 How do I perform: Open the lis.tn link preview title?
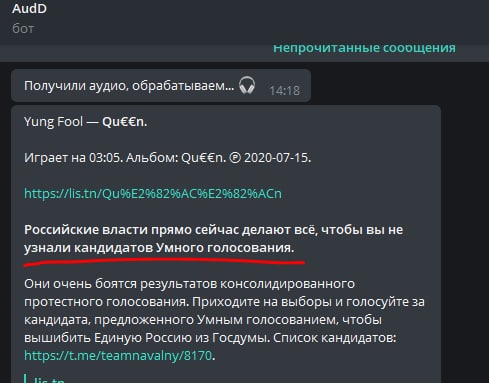[49, 380]
